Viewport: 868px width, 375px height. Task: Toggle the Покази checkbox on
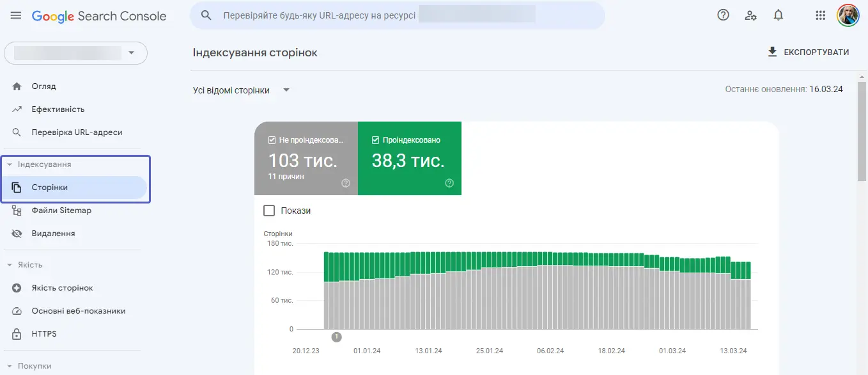pos(269,210)
